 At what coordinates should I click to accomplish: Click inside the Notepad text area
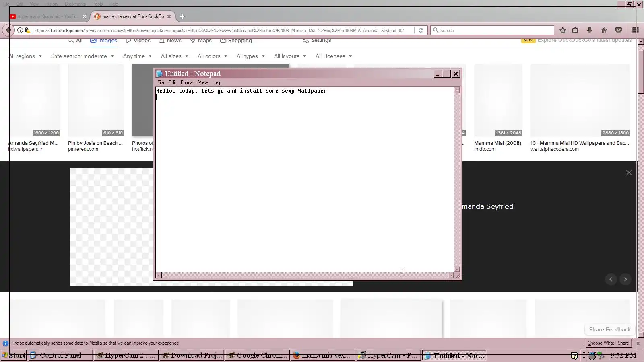tap(305, 179)
